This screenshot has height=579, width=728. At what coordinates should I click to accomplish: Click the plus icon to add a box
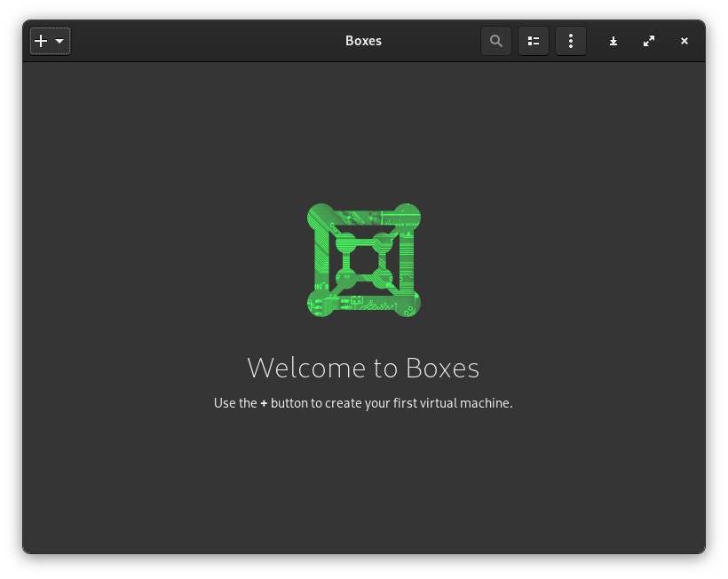pyautogui.click(x=41, y=41)
